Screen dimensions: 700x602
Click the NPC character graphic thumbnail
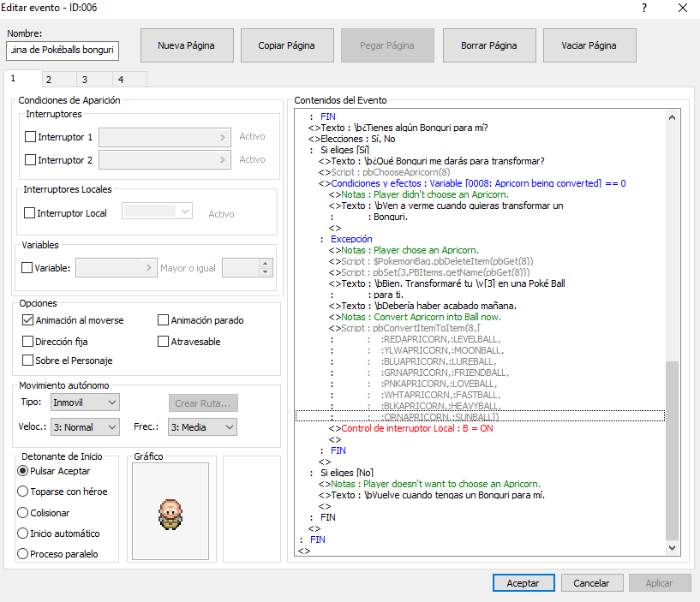pyautogui.click(x=171, y=512)
